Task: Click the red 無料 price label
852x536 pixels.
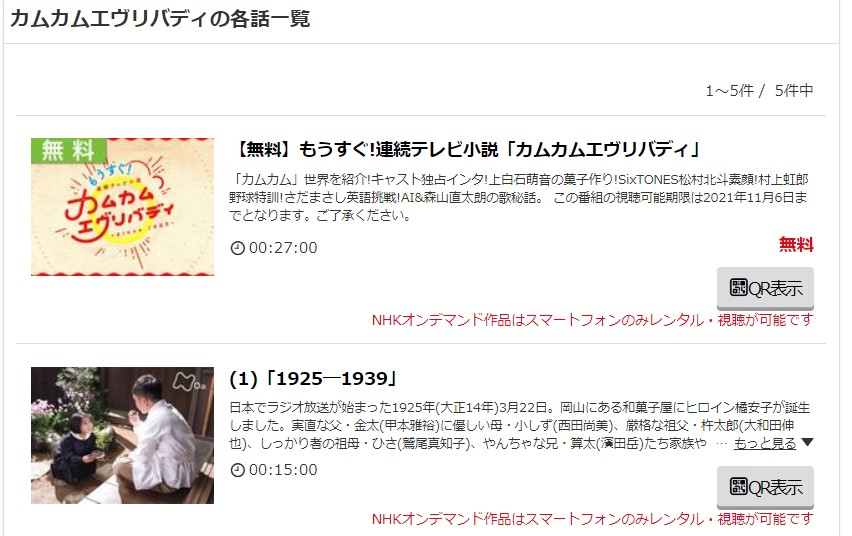Action: point(796,245)
